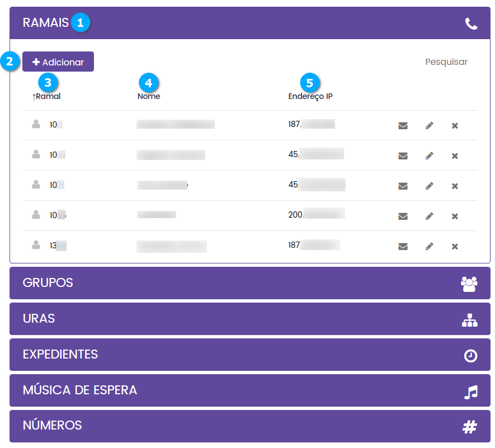The image size is (495, 448).
Task: Delete the first ramal using the X icon
Action: (x=455, y=125)
